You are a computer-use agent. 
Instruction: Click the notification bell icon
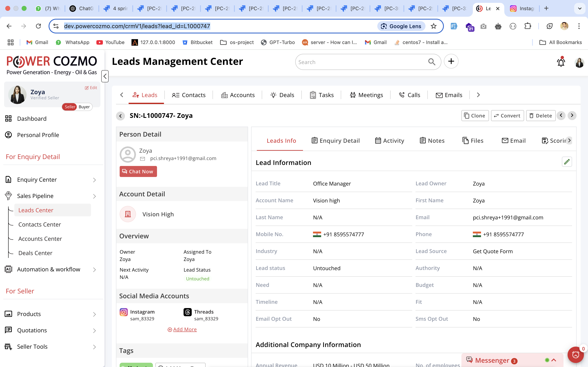click(561, 62)
